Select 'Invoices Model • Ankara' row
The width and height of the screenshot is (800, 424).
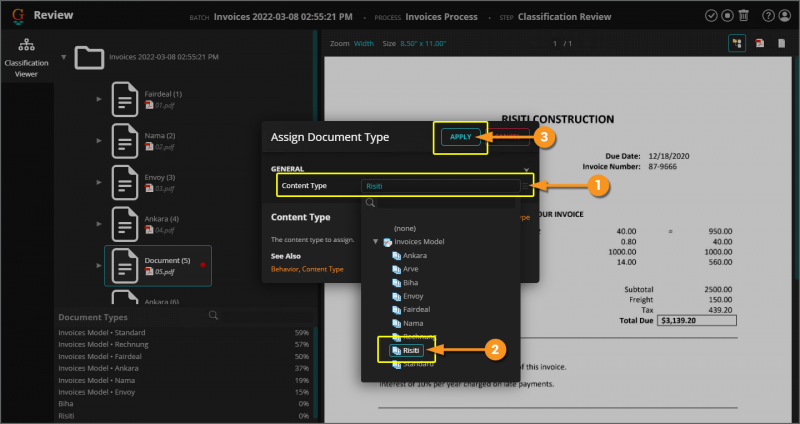184,368
